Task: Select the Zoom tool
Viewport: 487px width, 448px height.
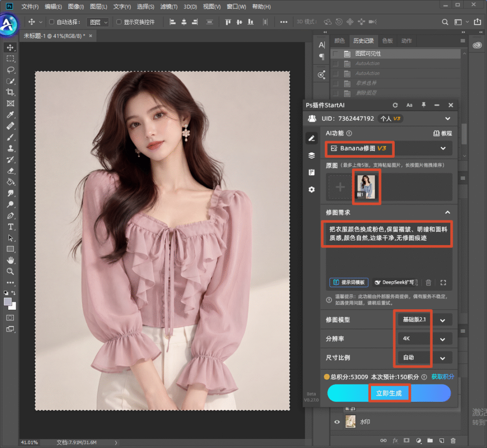Action: pyautogui.click(x=10, y=271)
